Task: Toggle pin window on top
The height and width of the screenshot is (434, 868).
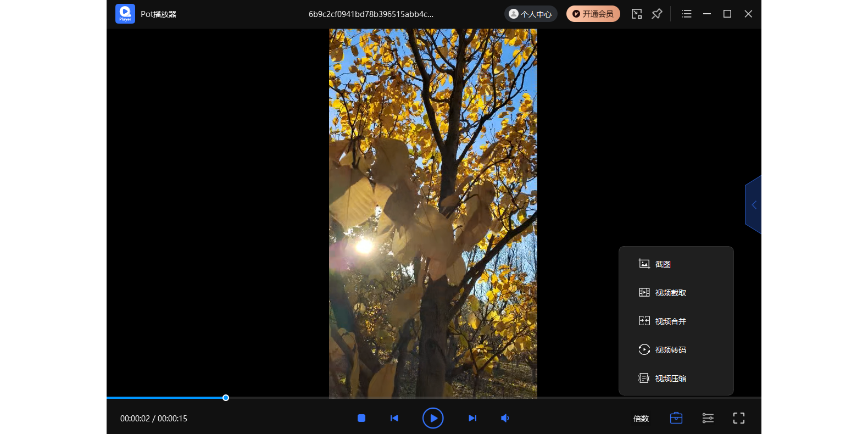Action: point(657,14)
